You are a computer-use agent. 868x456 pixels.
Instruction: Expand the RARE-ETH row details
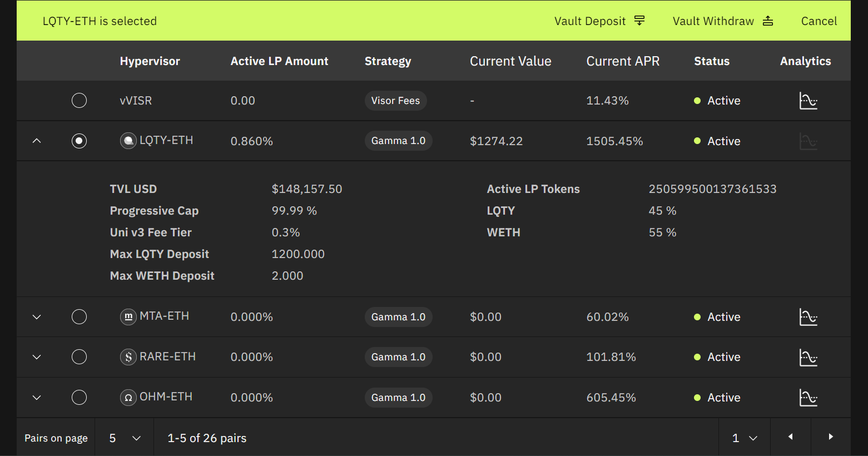pos(37,357)
